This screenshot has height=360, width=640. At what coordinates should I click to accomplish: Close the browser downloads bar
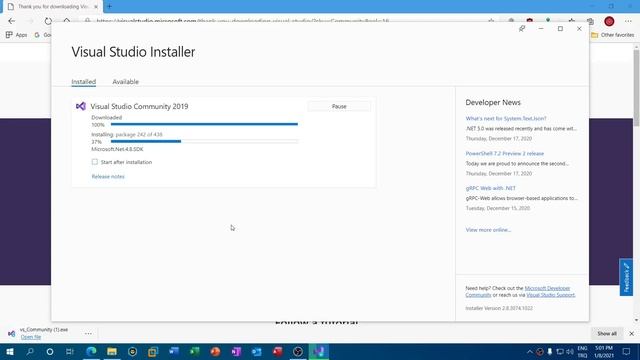[631, 333]
